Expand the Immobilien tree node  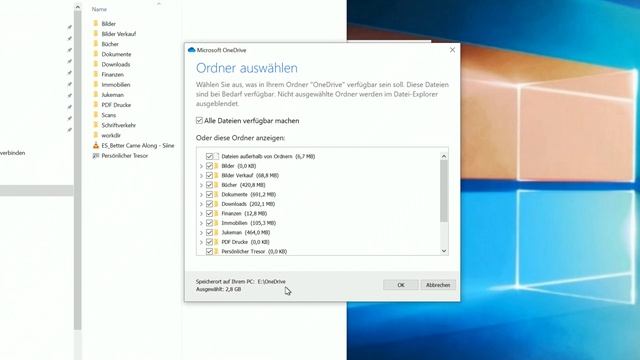click(x=201, y=223)
